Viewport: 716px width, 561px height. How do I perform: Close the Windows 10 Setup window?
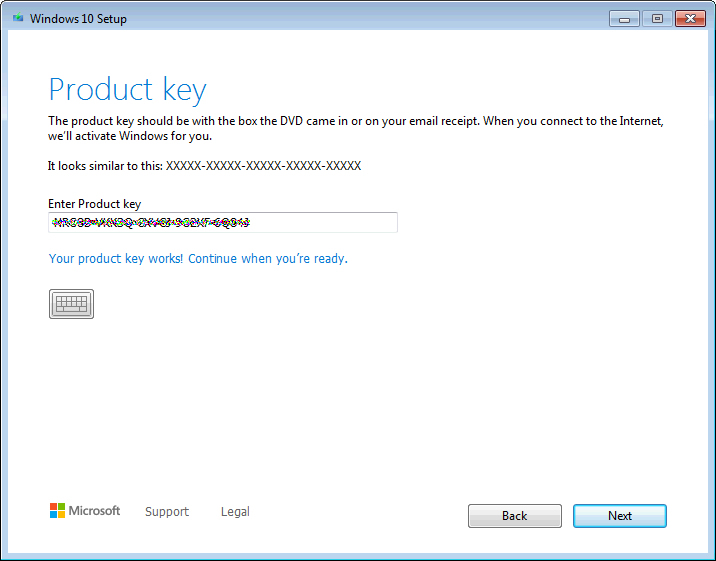coord(690,19)
